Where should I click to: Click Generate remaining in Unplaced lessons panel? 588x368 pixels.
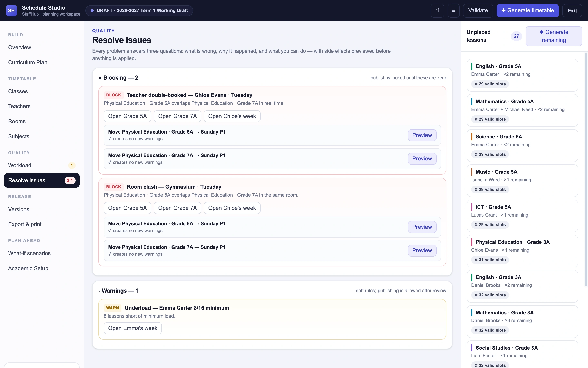(553, 36)
